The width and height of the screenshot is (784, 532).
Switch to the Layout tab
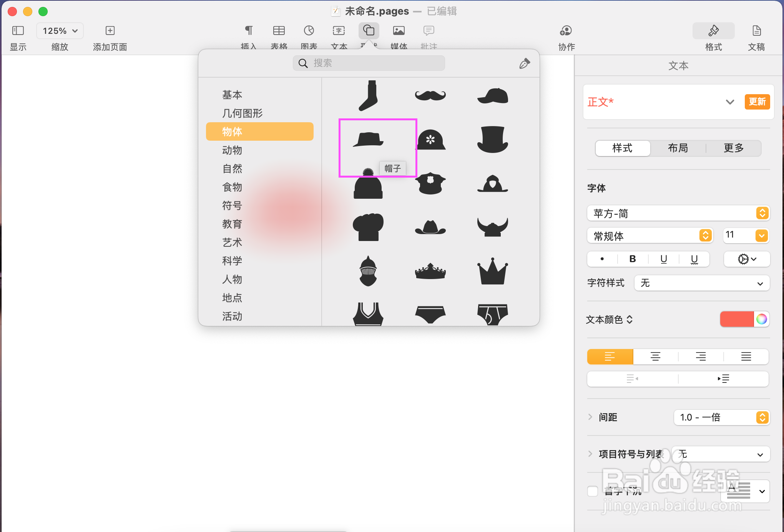(x=678, y=148)
